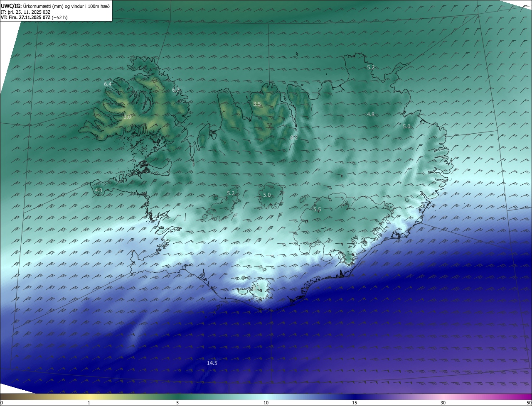Click the colorbar tick label 50

[x=529, y=403]
